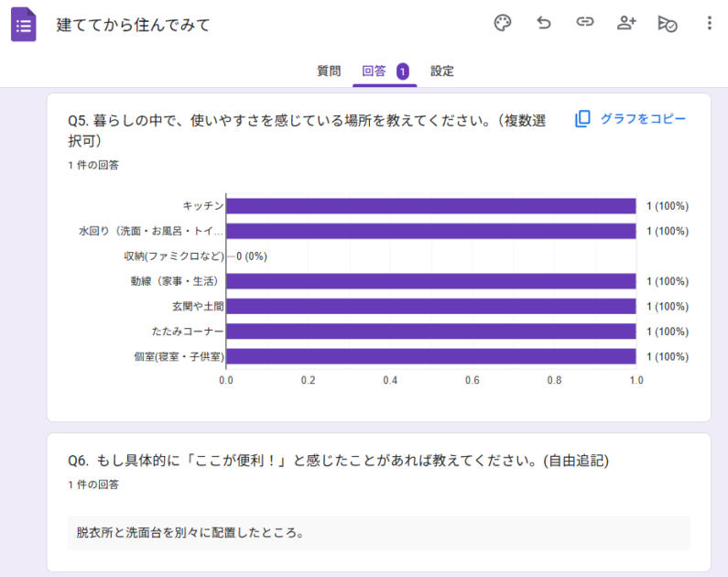Click the Q6 response text 脱衣所と洗面台
This screenshot has height=577, width=728.
[x=190, y=532]
